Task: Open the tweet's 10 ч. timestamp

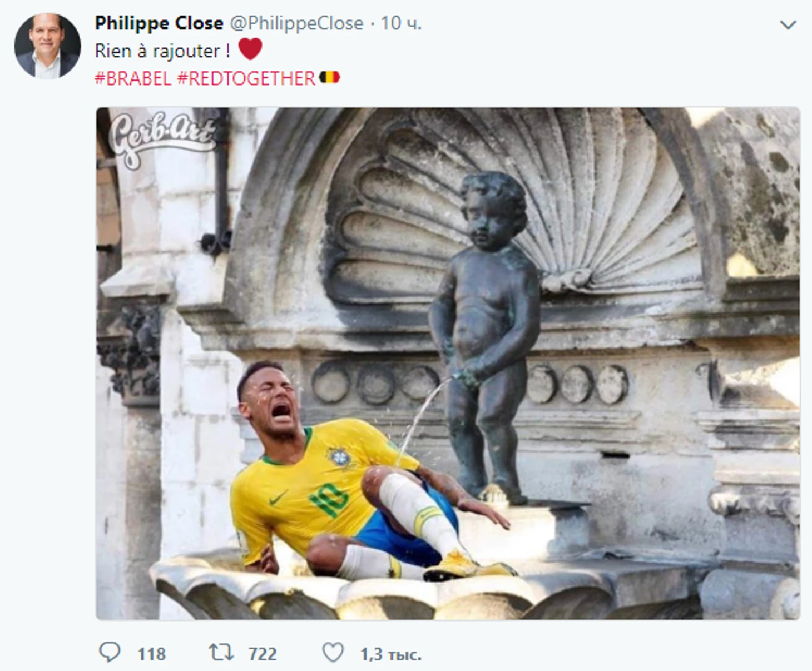Action: [401, 23]
